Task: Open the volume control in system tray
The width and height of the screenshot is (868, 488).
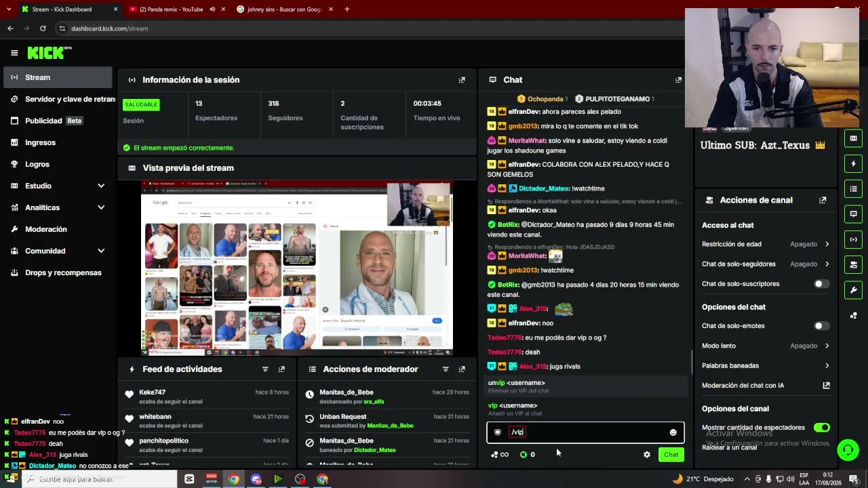Action: [x=790, y=479]
